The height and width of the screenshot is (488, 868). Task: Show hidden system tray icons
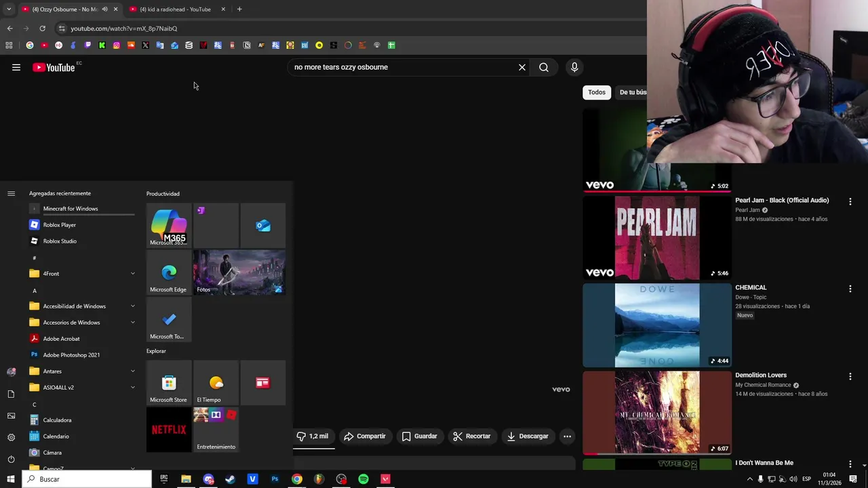pyautogui.click(x=749, y=479)
